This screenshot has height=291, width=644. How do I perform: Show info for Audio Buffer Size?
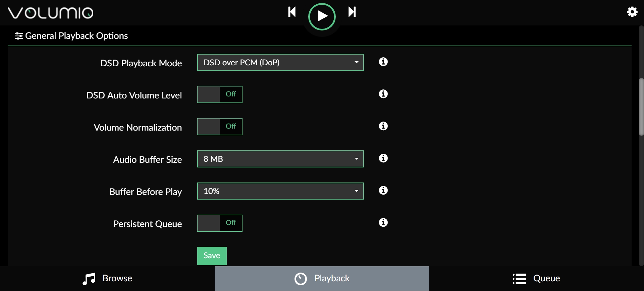pos(383,158)
